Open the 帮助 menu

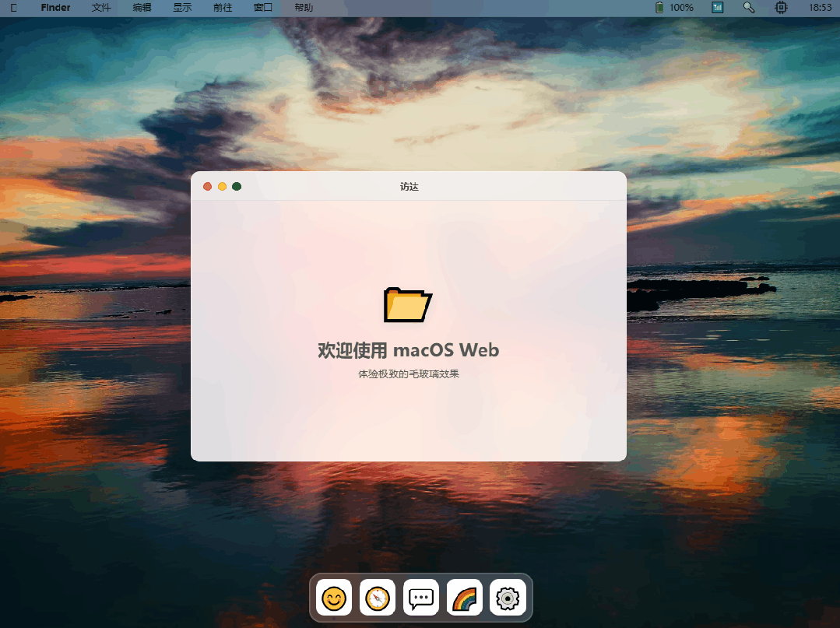click(x=304, y=8)
